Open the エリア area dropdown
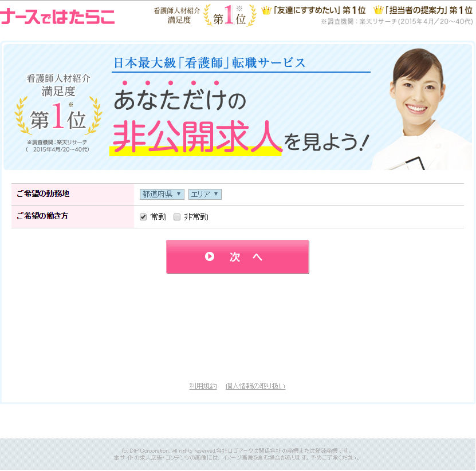Screen dimensions: 476x471 206,194
